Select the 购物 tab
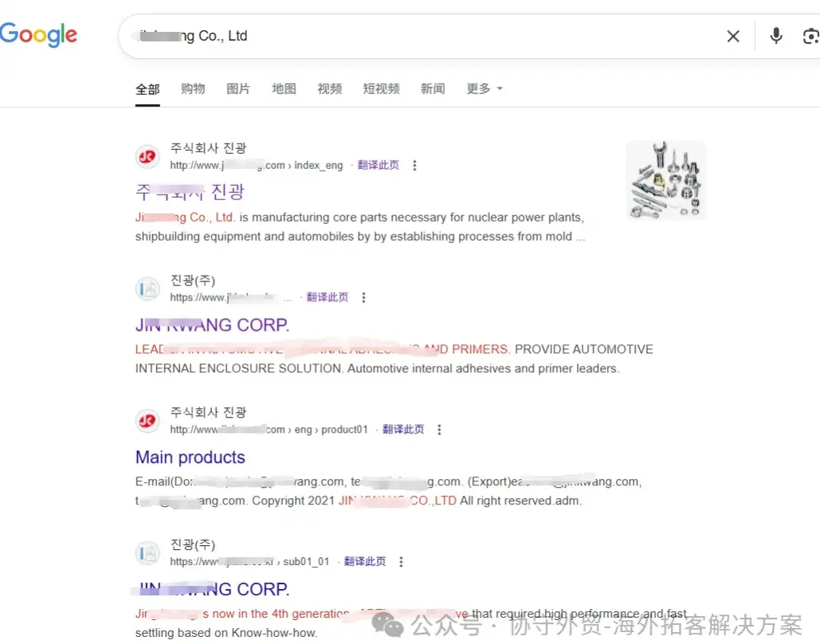The width and height of the screenshot is (820, 644). (193, 89)
